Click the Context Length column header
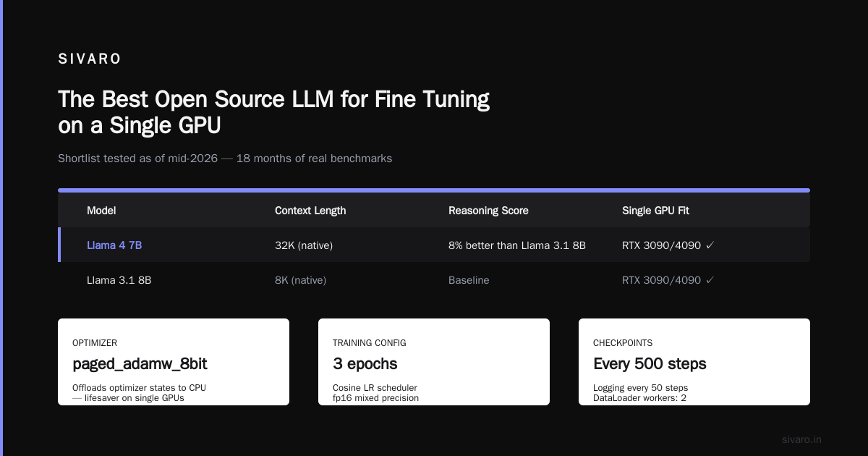The width and height of the screenshot is (868, 456). click(310, 211)
